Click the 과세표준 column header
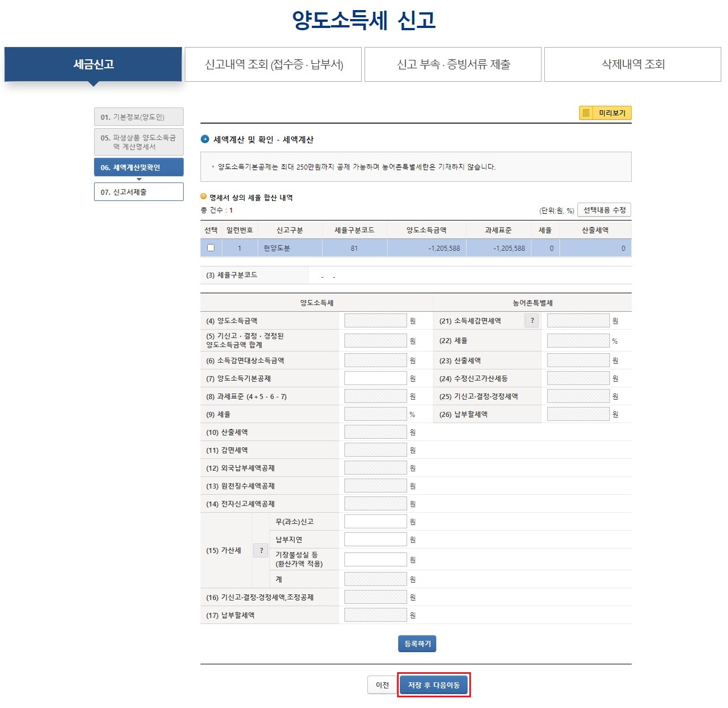The width and height of the screenshot is (728, 708). tap(498, 230)
